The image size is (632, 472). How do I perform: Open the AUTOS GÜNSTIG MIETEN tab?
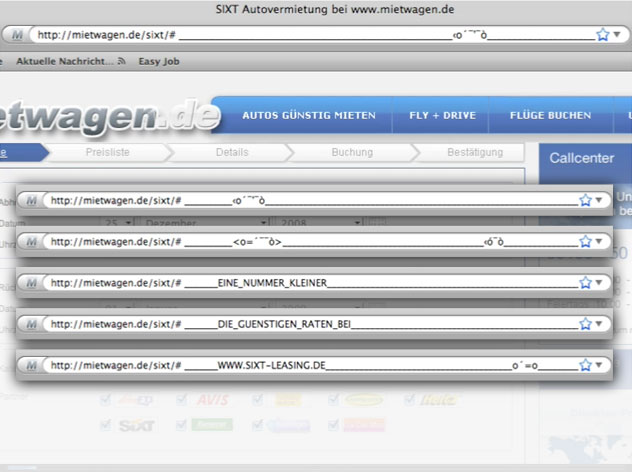click(x=309, y=115)
